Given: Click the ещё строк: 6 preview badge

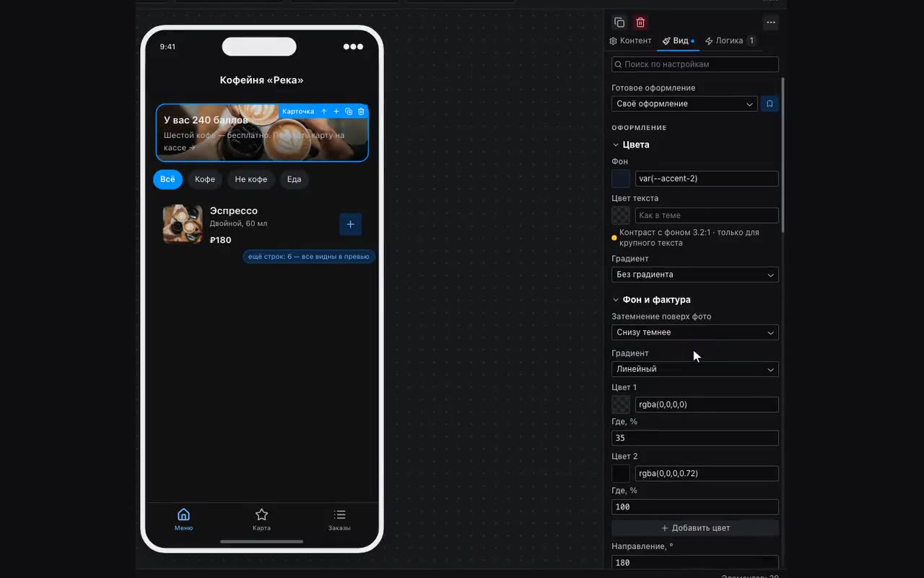Looking at the screenshot, I should 309,256.
